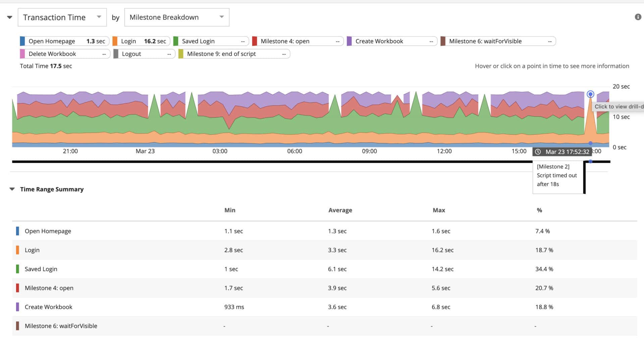Click the Delete Workbook pink color swatch
Screen dimensions: 644x338
tap(22, 54)
